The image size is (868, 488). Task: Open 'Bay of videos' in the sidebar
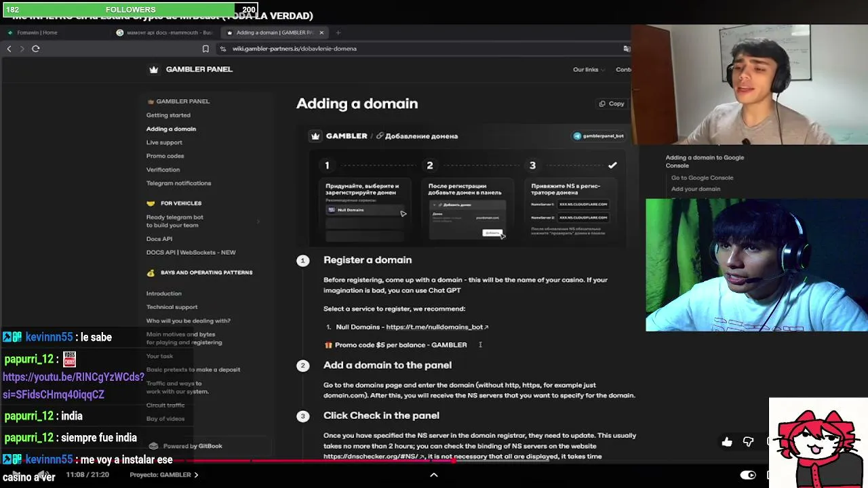(x=165, y=419)
